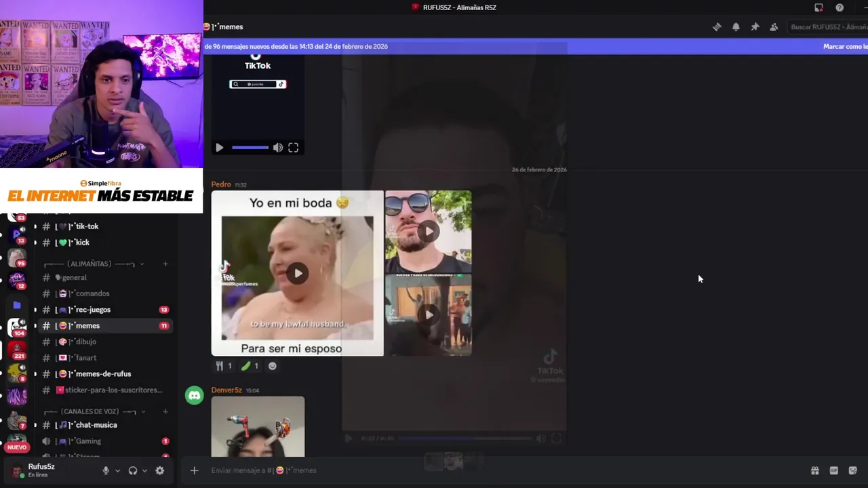Click the plus attach button in message bar
Screen dimensions: 868x488
coord(194,470)
